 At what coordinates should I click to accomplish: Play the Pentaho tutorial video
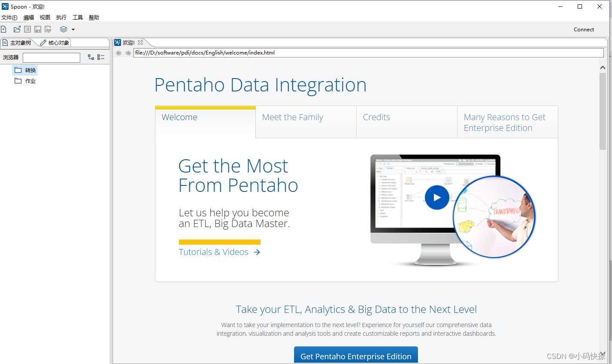click(x=437, y=197)
